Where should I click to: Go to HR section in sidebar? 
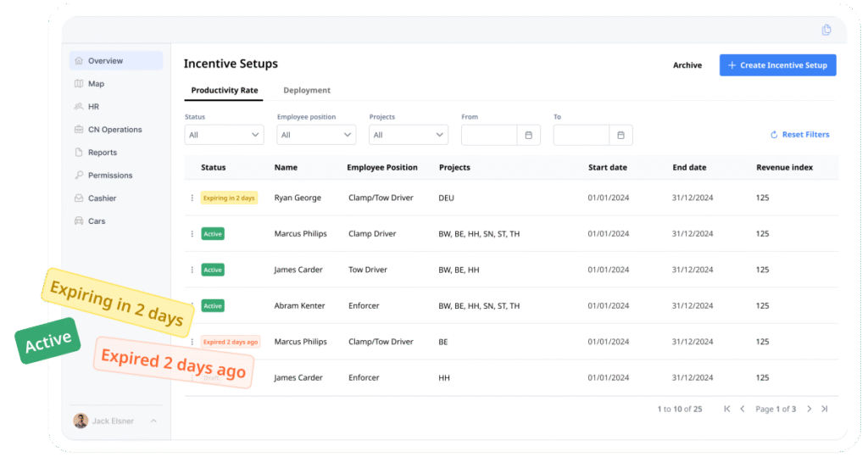[93, 107]
